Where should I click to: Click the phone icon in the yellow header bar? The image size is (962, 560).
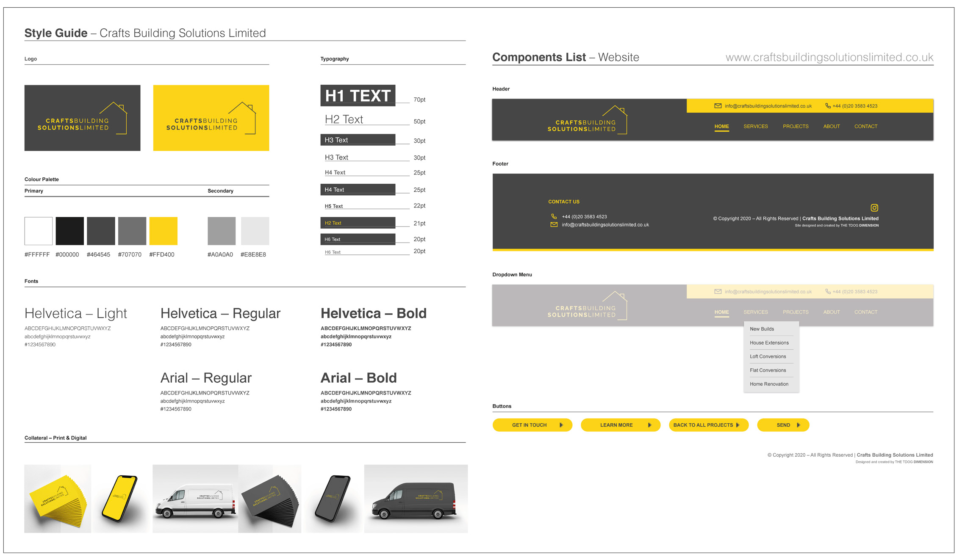pyautogui.click(x=828, y=106)
